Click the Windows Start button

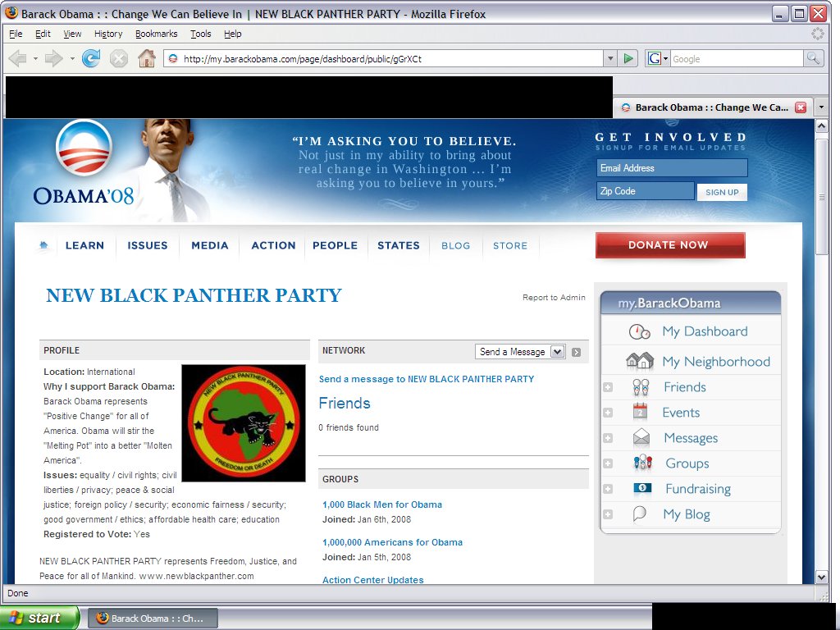(x=40, y=618)
